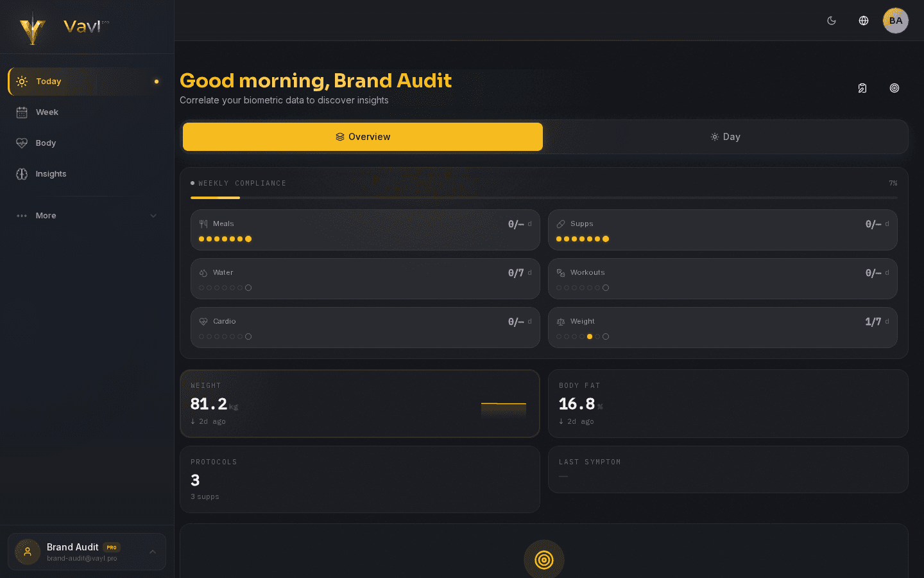Open Today in the sidebar
Screen dimensions: 924x578
tap(87, 82)
